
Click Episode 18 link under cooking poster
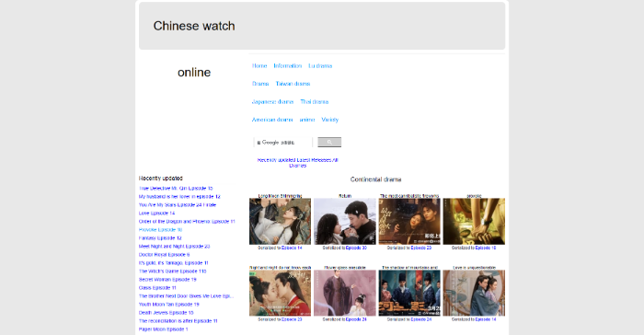tap(486, 248)
